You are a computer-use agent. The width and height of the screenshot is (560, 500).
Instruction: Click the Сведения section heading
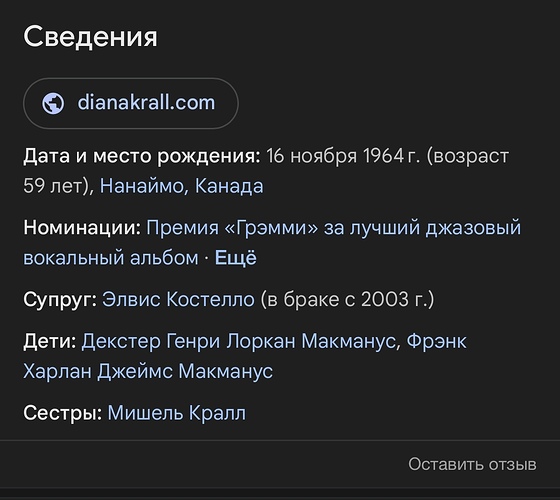90,37
